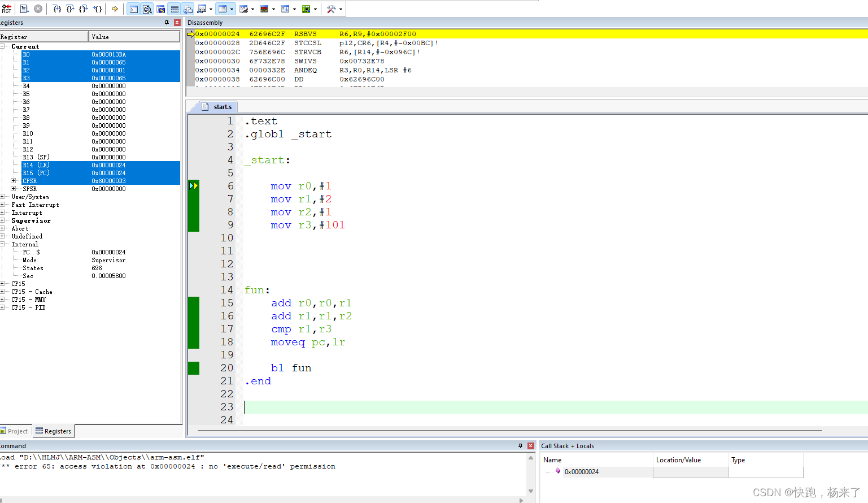Viewport: 868px width, 503px height.
Task: Click the Show Next Statement arrow icon
Action: [x=115, y=9]
